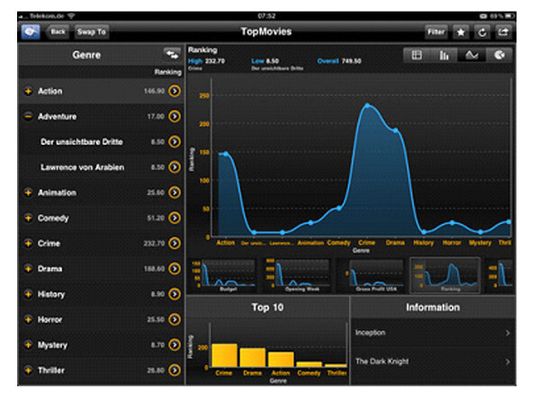Switch to the bar chart view
The height and width of the screenshot is (395, 540).
pyautogui.click(x=444, y=55)
